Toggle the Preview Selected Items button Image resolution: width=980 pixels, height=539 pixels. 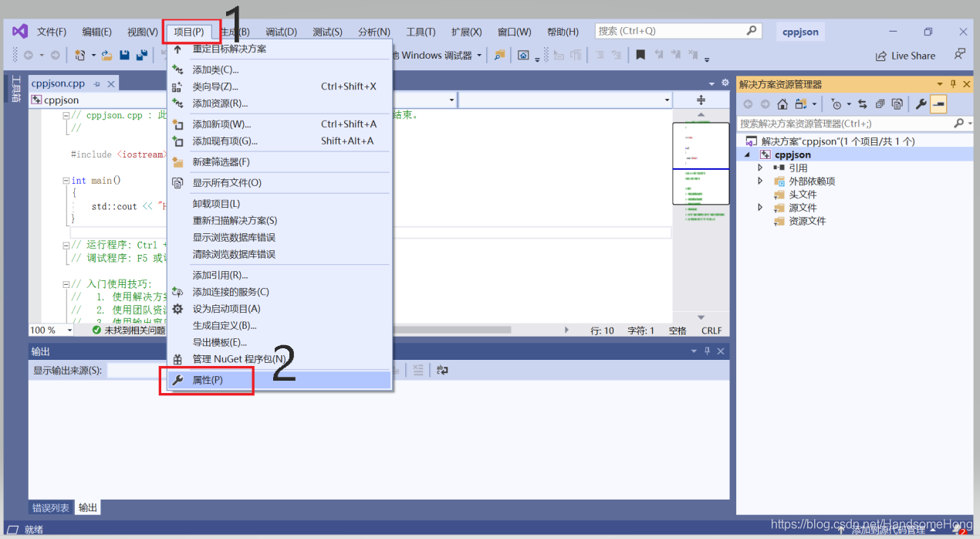[938, 104]
